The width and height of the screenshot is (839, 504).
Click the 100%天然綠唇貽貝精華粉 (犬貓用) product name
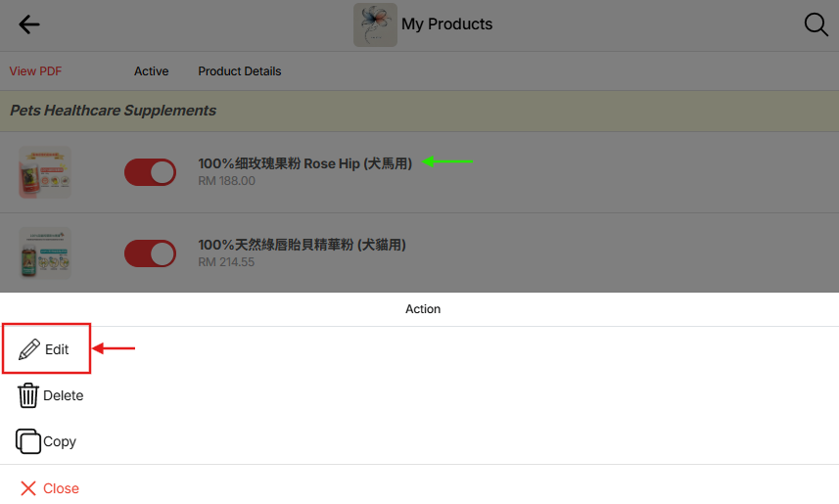(302, 245)
